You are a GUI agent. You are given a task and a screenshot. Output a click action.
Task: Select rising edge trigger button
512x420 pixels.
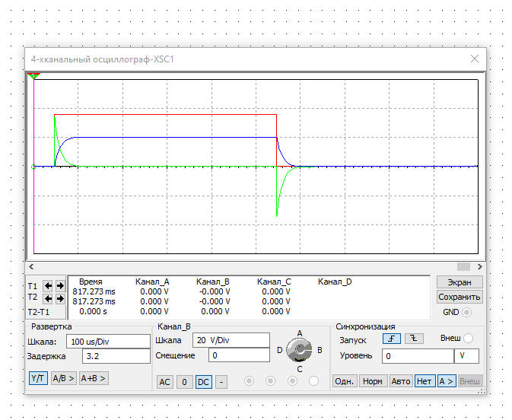[392, 339]
